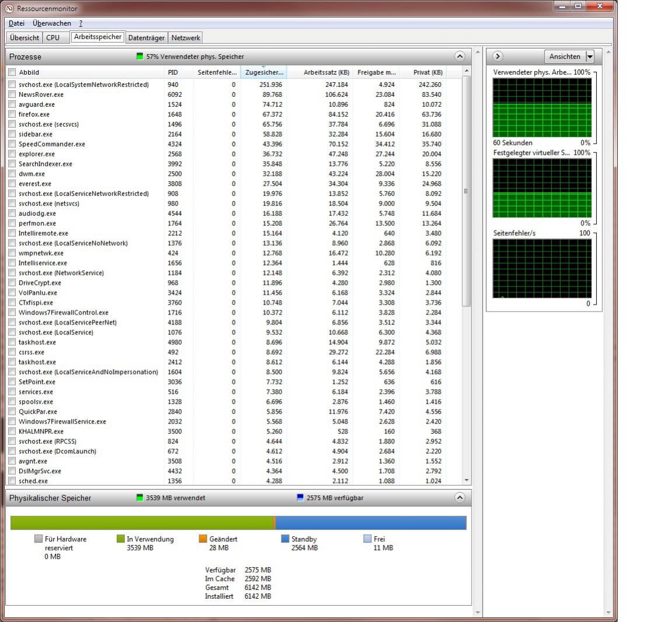Switch to the Datenträger tab

tap(147, 38)
